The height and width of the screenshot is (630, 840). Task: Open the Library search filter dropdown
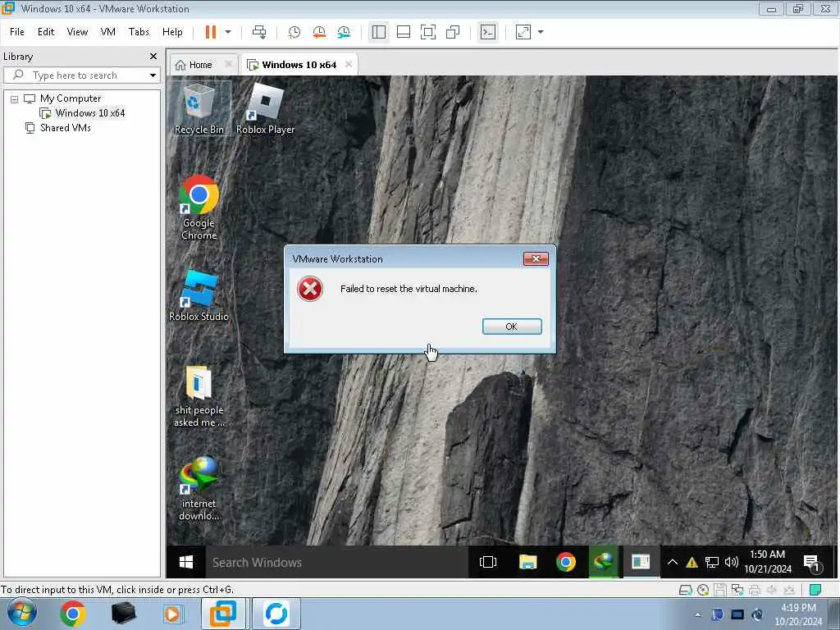point(153,75)
